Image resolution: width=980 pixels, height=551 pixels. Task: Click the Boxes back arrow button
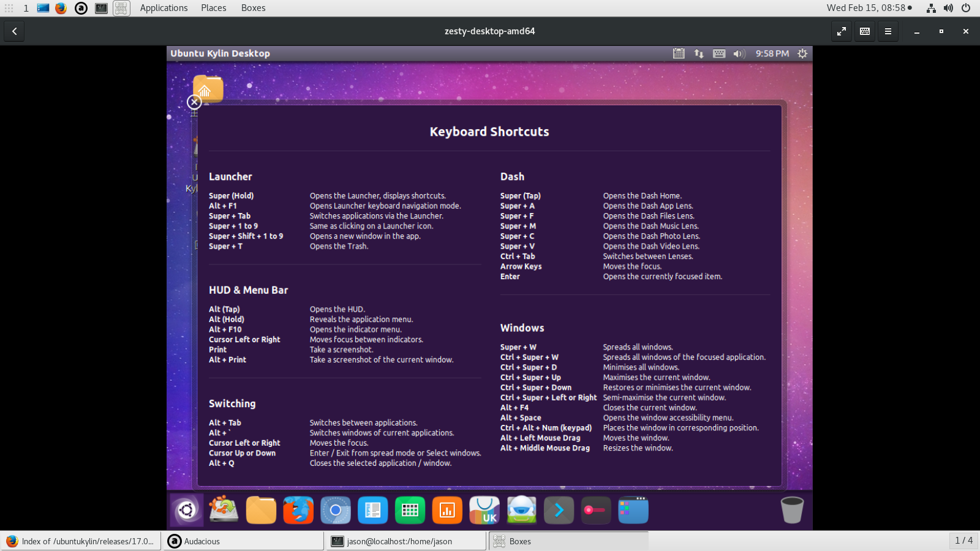pyautogui.click(x=15, y=31)
